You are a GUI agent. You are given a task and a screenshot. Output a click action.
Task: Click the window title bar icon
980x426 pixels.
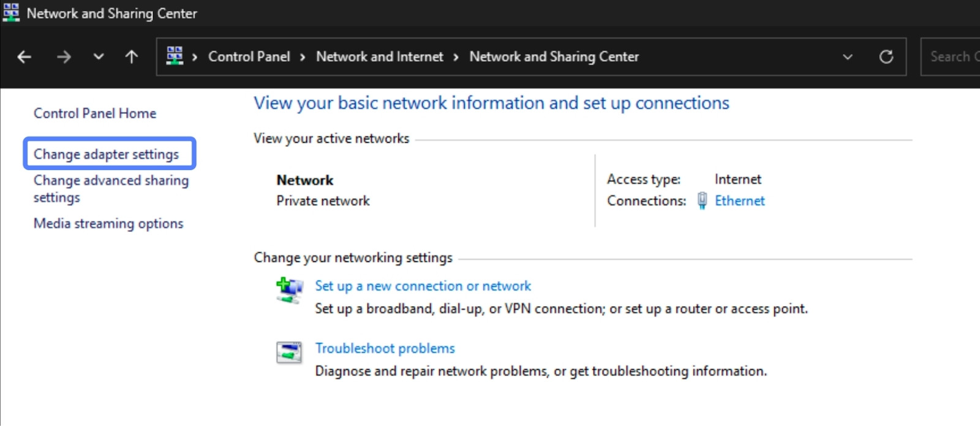pos(11,13)
